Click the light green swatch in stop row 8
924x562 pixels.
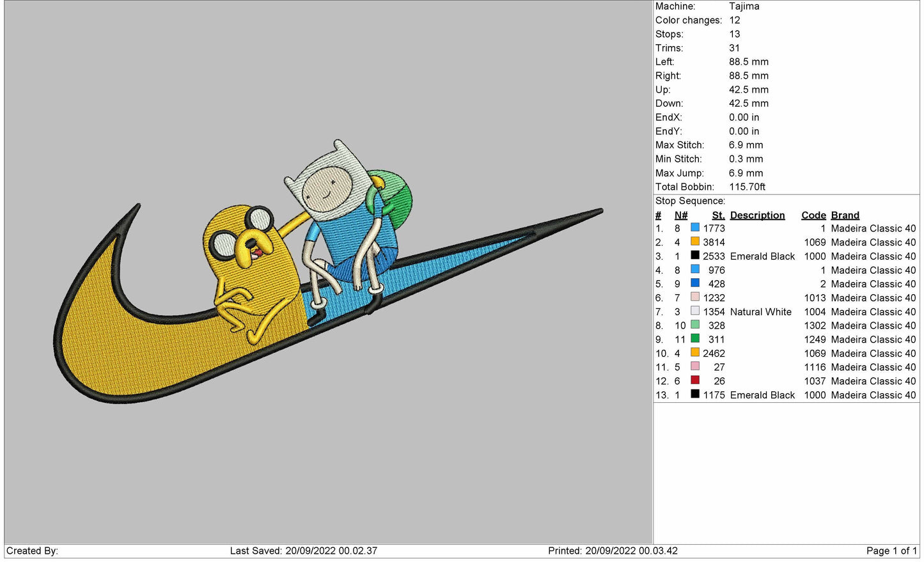point(694,325)
